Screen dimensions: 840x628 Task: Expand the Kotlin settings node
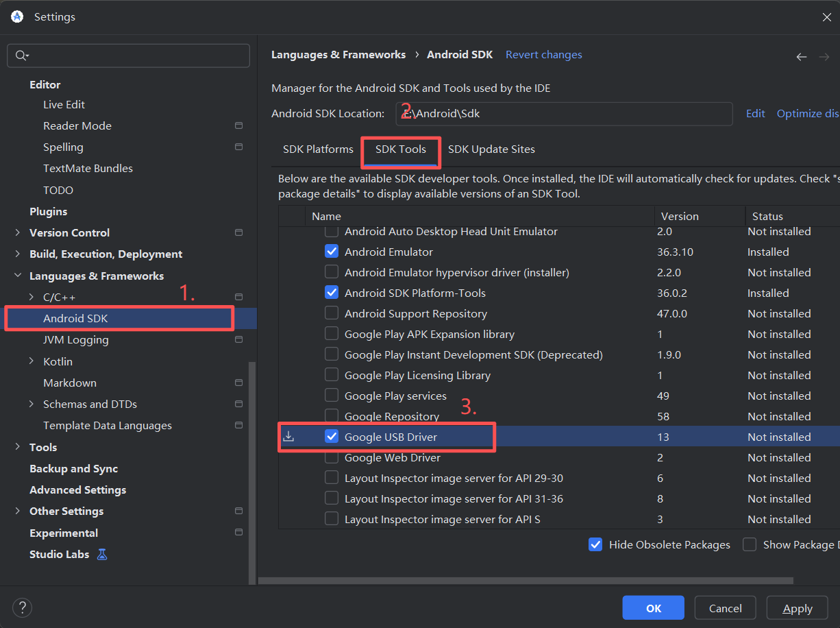click(x=31, y=361)
